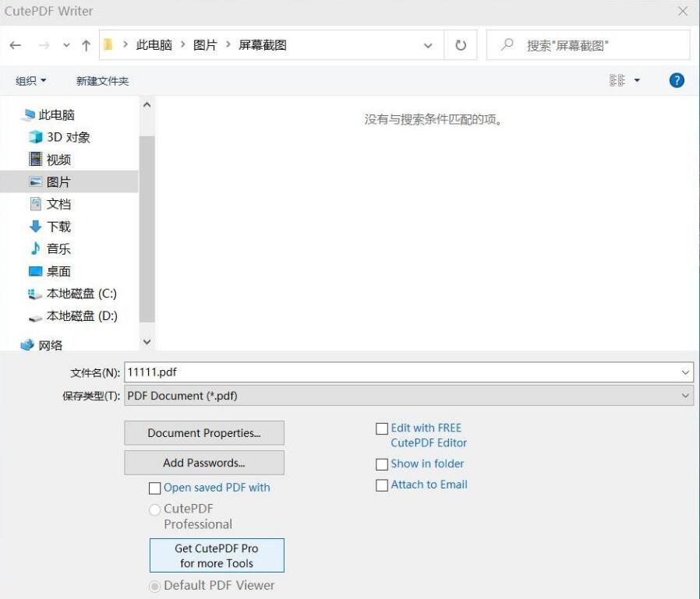Click 此电脑 in the address breadcrumb
The height and width of the screenshot is (599, 700).
[x=154, y=45]
